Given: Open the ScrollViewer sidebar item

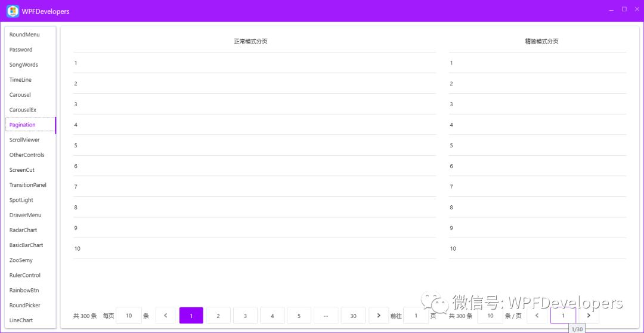Looking at the screenshot, I should (24, 140).
